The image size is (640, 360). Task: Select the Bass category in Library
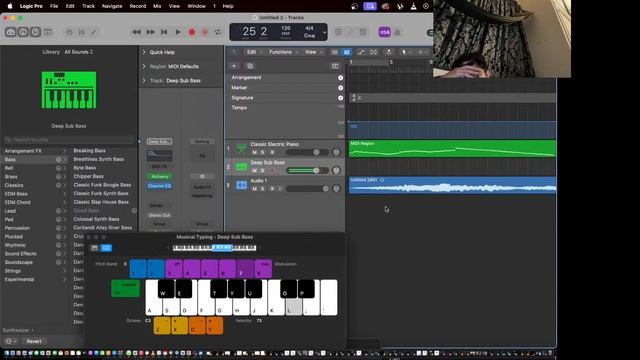click(33, 160)
